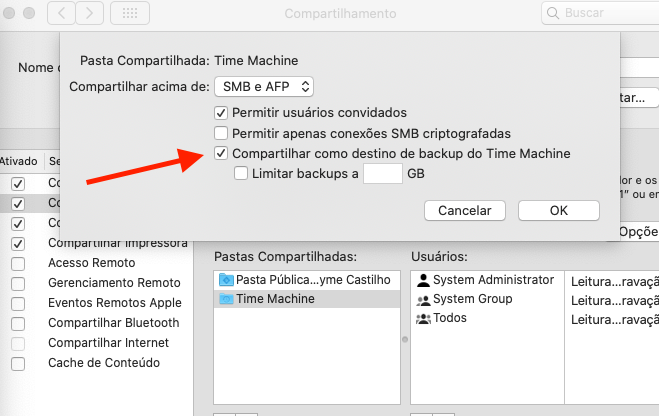The width and height of the screenshot is (659, 416).
Task: Uncheck share as Time Machine backup destination
Action: 221,154
